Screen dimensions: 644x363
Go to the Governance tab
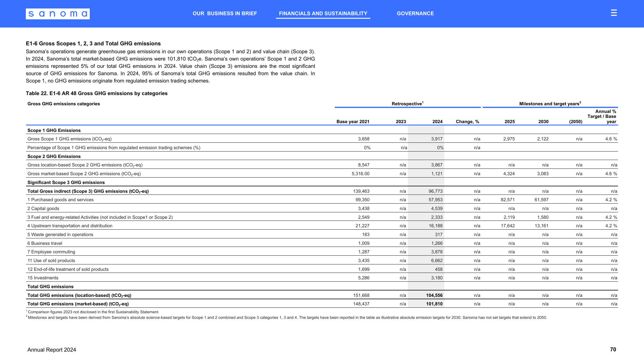(x=415, y=13)
